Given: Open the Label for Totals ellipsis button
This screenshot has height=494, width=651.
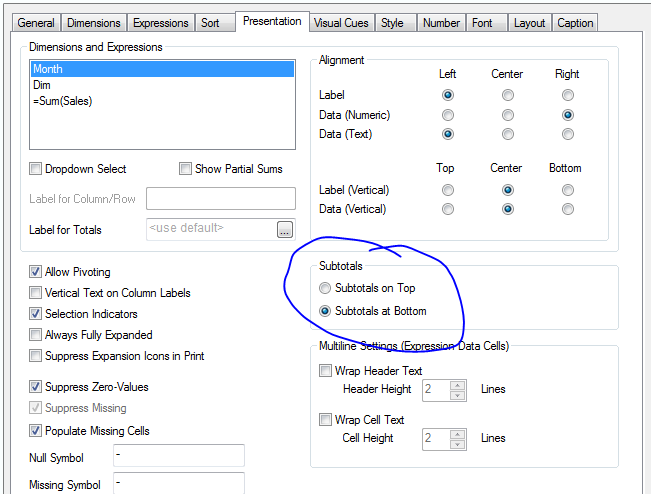Looking at the screenshot, I should pos(285,230).
